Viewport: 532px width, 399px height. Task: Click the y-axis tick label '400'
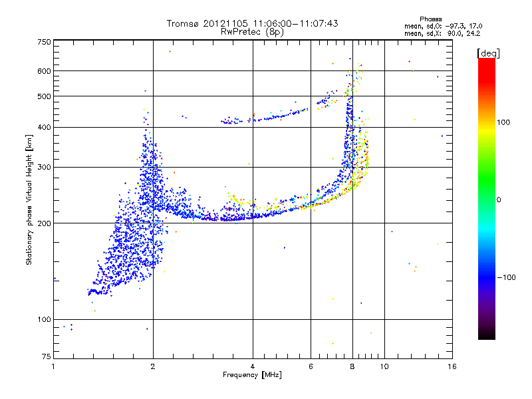[44, 127]
